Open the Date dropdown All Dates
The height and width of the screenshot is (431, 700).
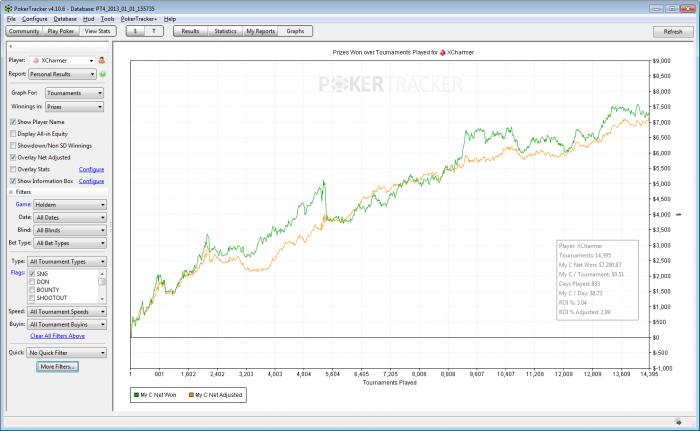click(70, 218)
